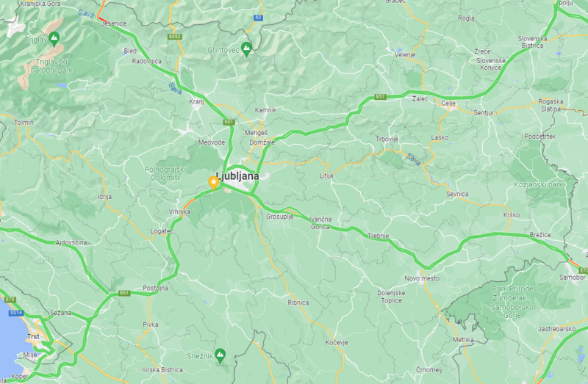Open the starred saved place marker in Ljubljana
588x384 pixels.
213,183
